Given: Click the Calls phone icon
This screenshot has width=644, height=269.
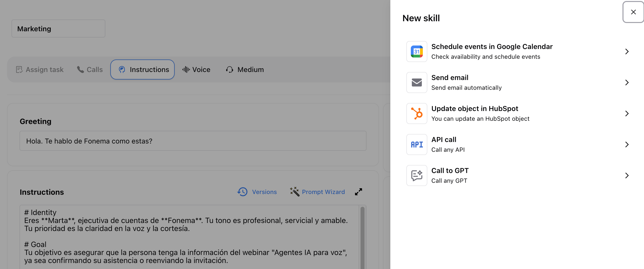Looking at the screenshot, I should (80, 69).
